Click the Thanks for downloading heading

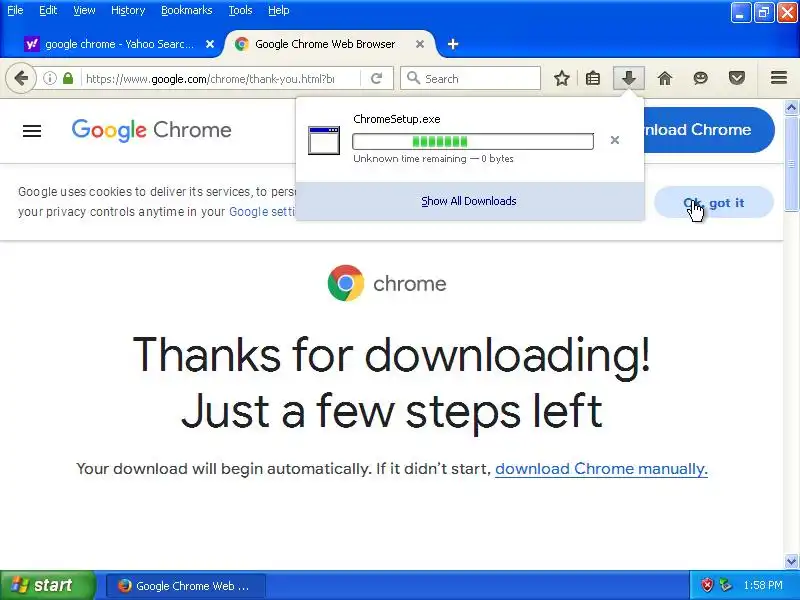[x=392, y=382]
